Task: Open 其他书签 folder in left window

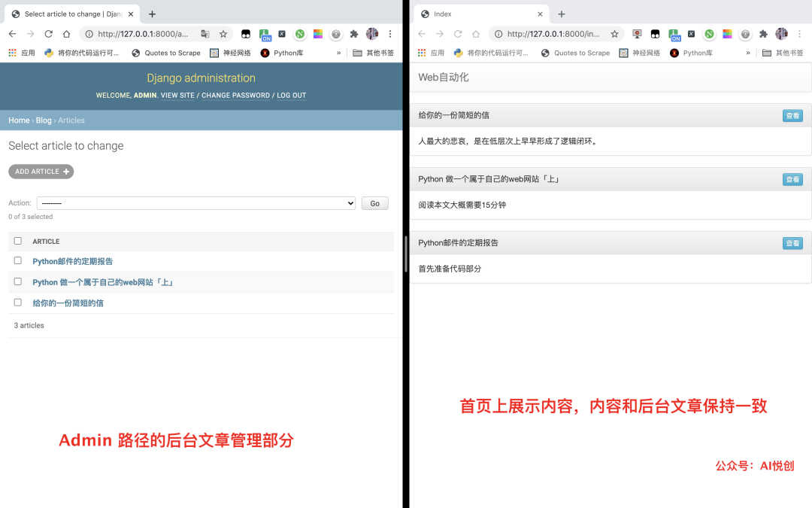Action: click(x=374, y=53)
